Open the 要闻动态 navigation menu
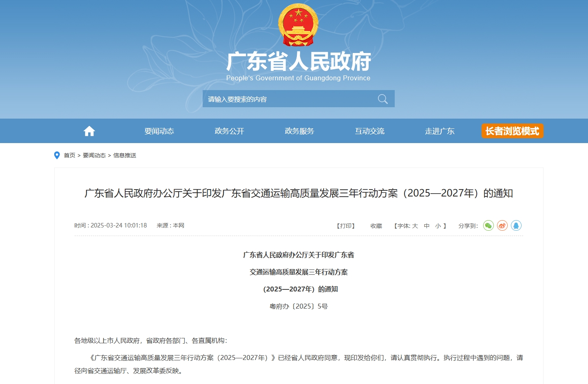This screenshot has height=384, width=588. [x=159, y=131]
